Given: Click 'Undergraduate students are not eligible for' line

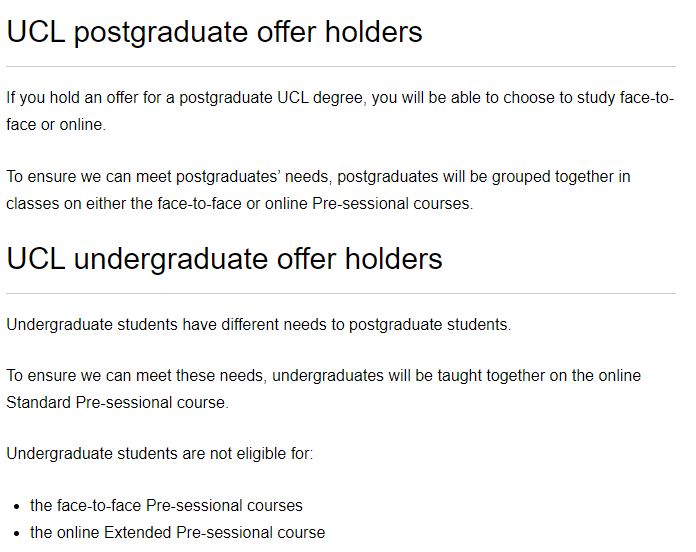Looking at the screenshot, I should (160, 454).
